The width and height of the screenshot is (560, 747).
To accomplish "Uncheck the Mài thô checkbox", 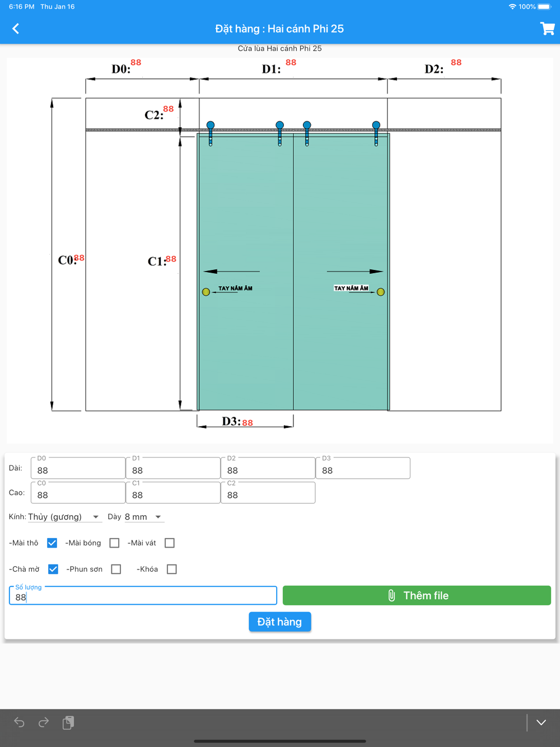I will point(52,543).
